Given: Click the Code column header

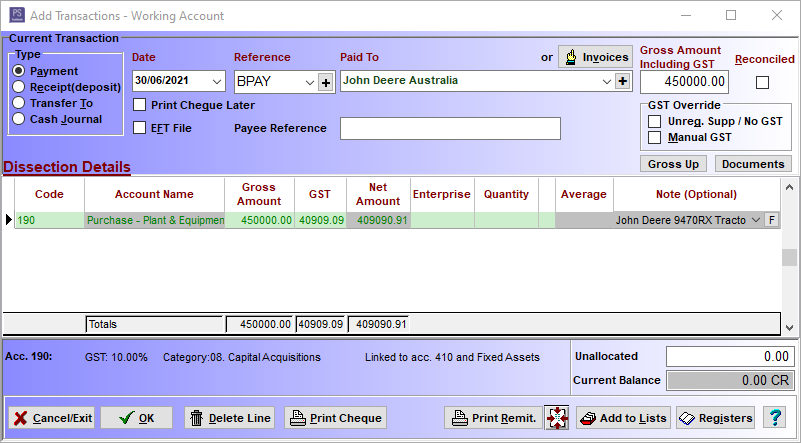Looking at the screenshot, I should [50, 194].
